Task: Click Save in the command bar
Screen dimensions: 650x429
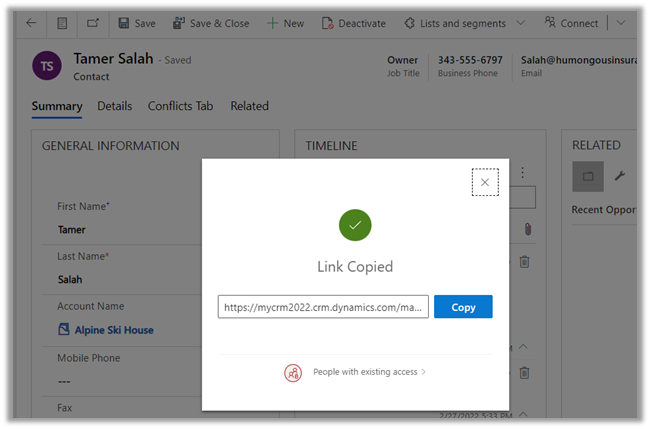Action: 136,23
